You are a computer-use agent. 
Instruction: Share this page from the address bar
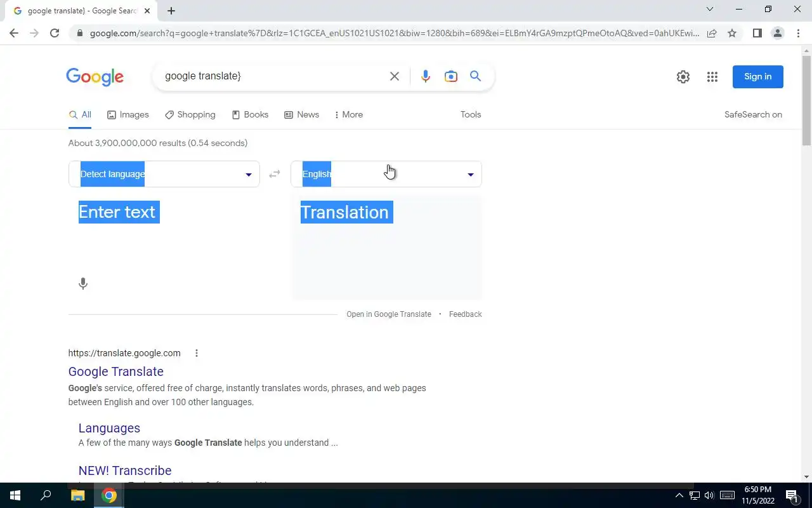[x=712, y=33]
